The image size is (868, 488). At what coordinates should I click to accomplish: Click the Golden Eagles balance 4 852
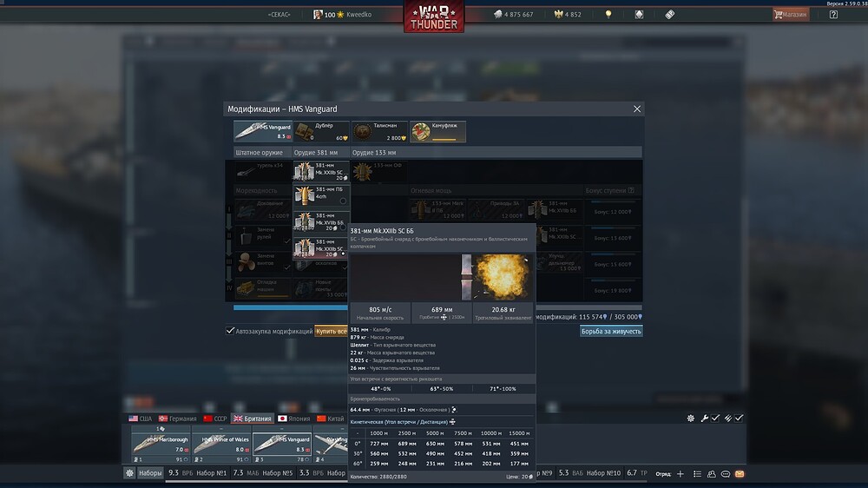(568, 15)
